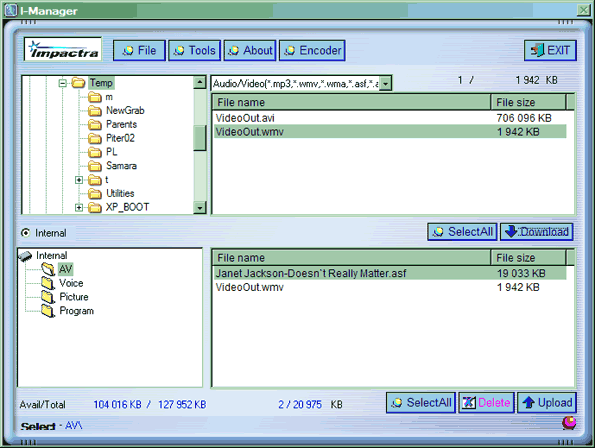
Task: Select the Internal radio button
Action: click(x=25, y=233)
